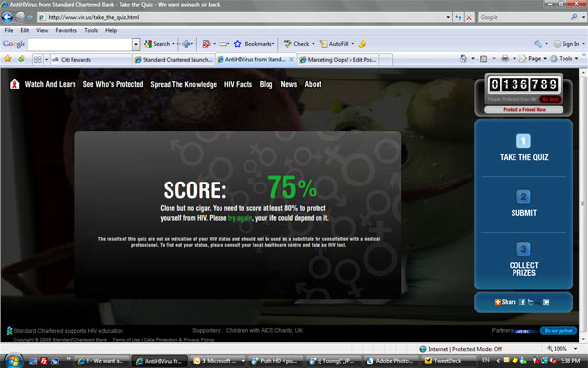
Task: Open the Edit menu
Action: [24, 30]
